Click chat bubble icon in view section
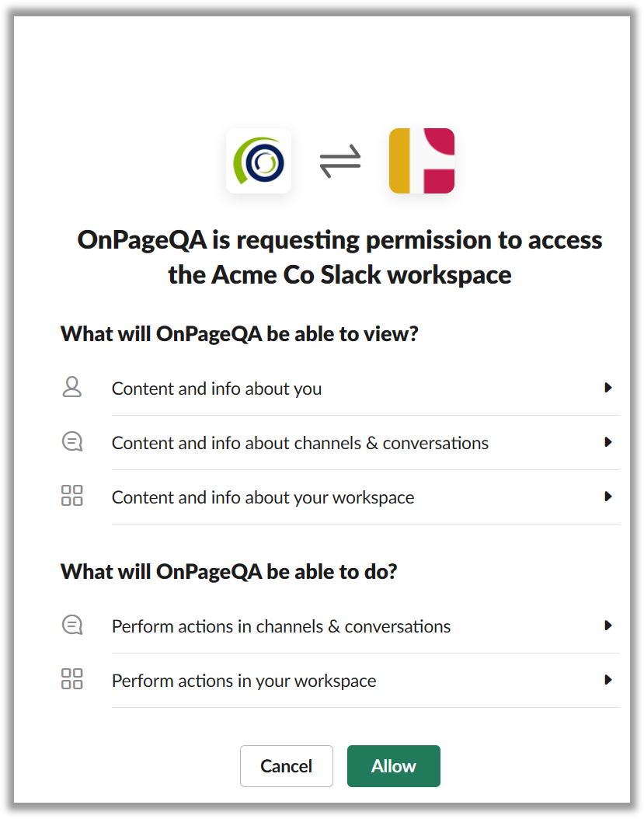 (72, 442)
